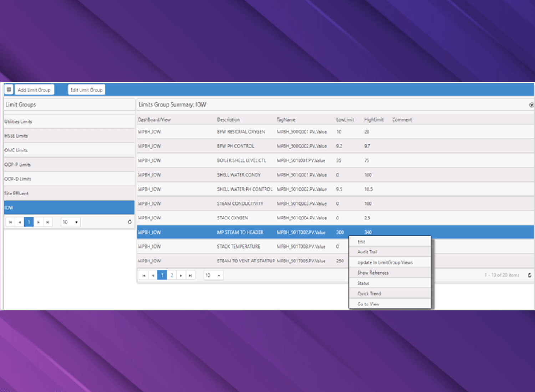Go to next page in summary grid
This screenshot has width=535, height=392.
click(181, 275)
